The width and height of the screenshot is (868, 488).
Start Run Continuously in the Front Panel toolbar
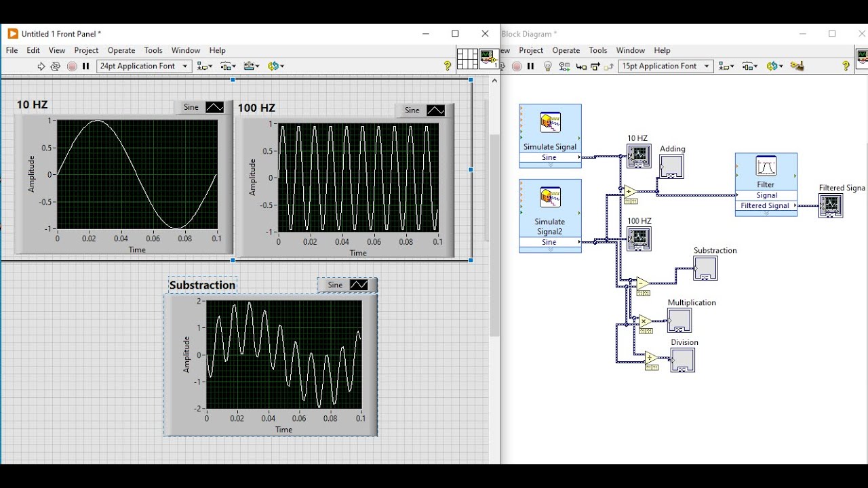[56, 66]
